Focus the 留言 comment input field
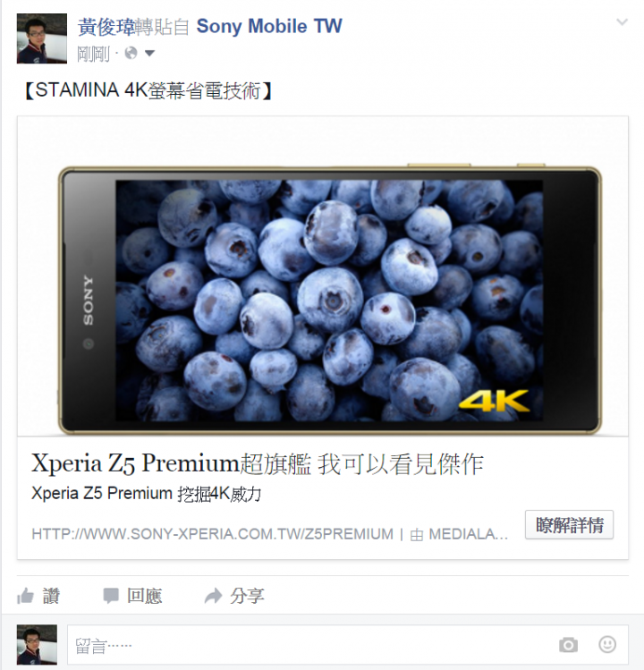 (347, 645)
